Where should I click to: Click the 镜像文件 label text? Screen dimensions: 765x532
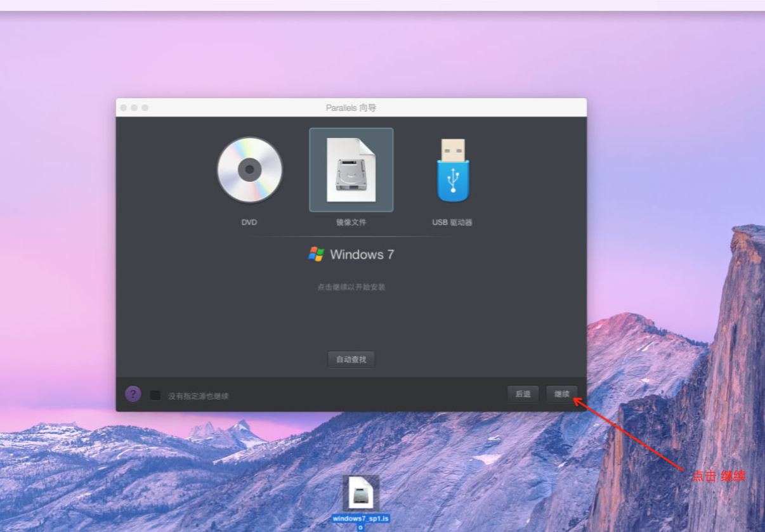pyautogui.click(x=351, y=223)
